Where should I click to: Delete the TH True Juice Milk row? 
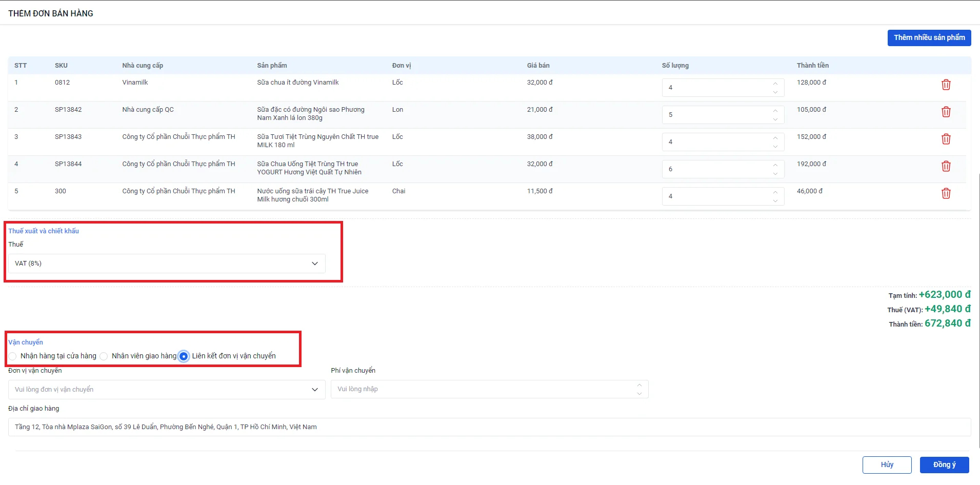[946, 194]
